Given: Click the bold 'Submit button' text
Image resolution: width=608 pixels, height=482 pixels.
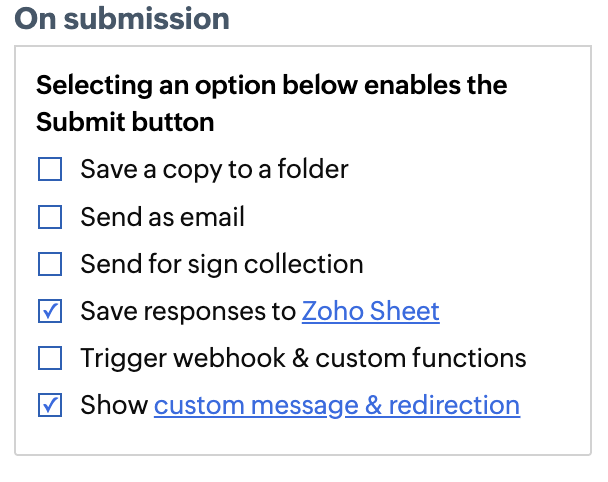Looking at the screenshot, I should 125,122.
